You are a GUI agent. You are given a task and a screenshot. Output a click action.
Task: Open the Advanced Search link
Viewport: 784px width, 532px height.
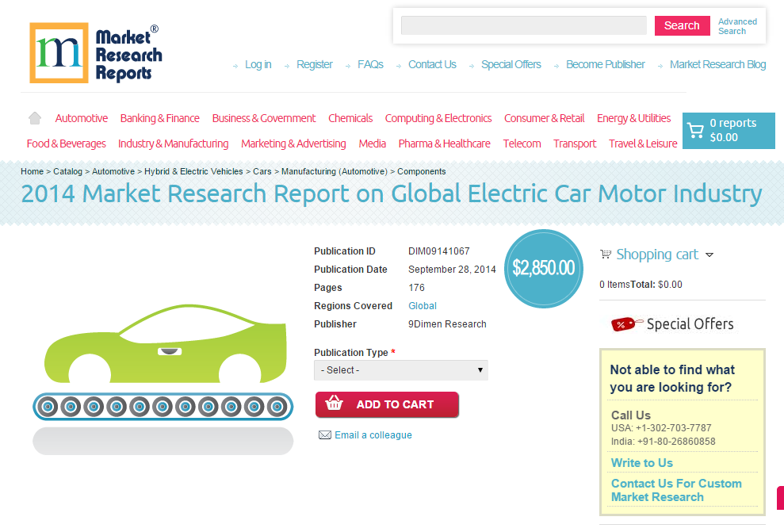tap(737, 26)
